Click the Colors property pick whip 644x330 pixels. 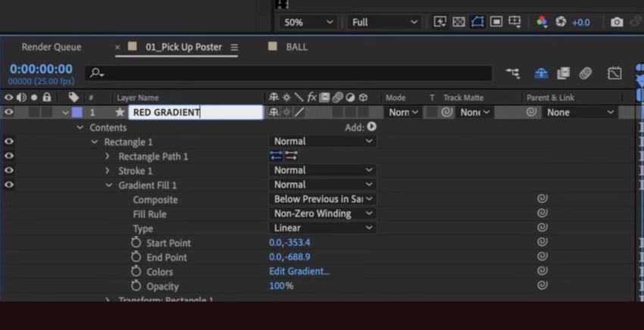(542, 271)
